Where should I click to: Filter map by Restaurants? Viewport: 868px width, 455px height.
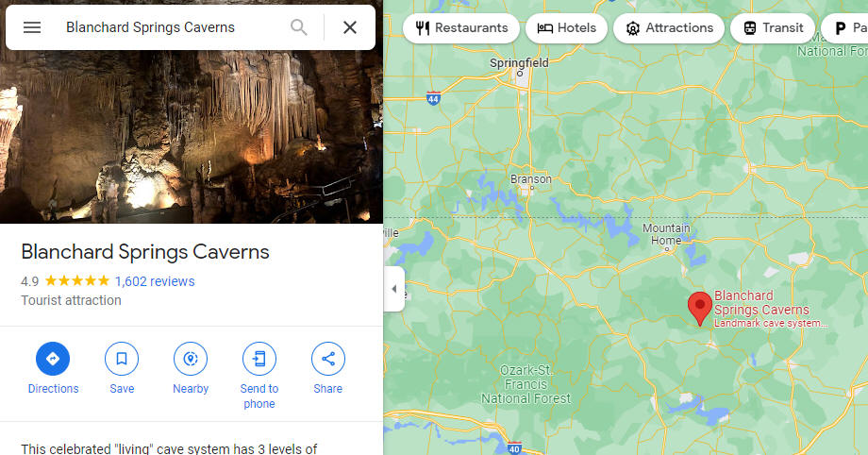461,27
